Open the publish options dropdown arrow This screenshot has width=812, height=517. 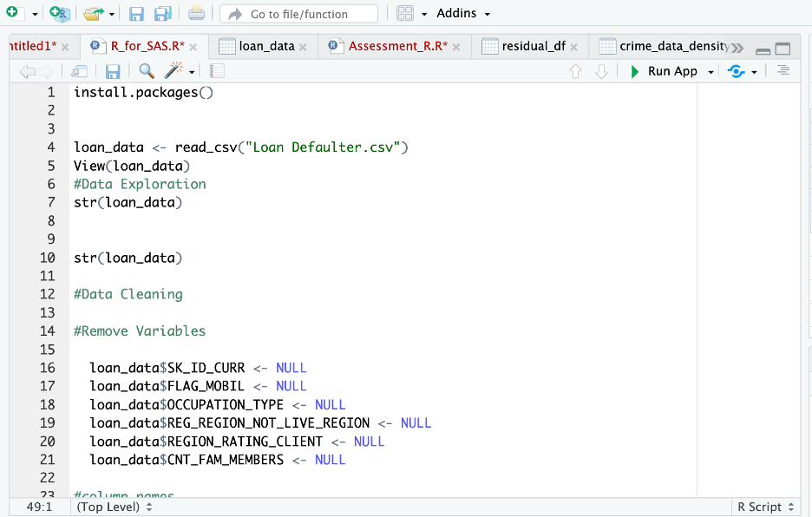[x=754, y=72]
